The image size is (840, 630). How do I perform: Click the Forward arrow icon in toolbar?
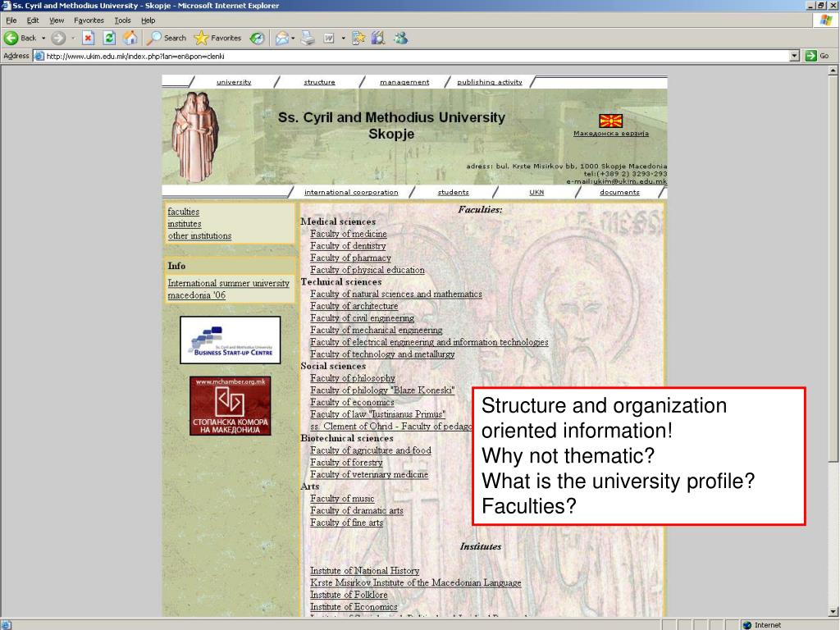click(x=58, y=38)
